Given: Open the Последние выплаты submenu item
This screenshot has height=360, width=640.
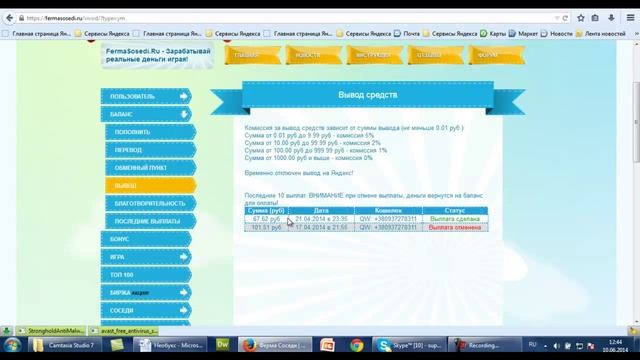Looking at the screenshot, I should coord(151,221).
